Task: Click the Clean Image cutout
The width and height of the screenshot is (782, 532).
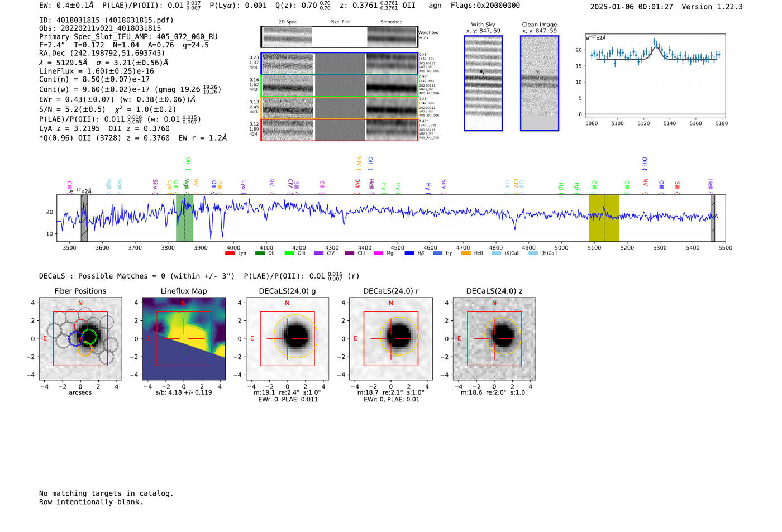Action: tap(540, 83)
